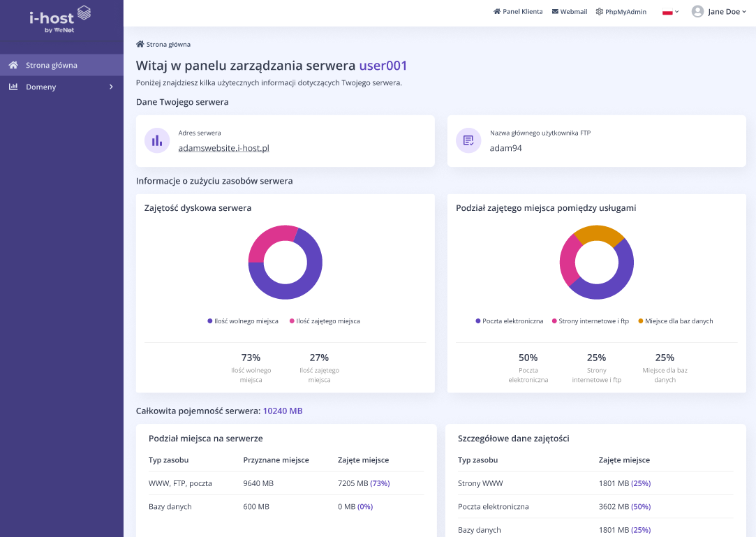Click the envelope icon on the FTP username card
Screen dimensions: 756x537
click(x=468, y=140)
